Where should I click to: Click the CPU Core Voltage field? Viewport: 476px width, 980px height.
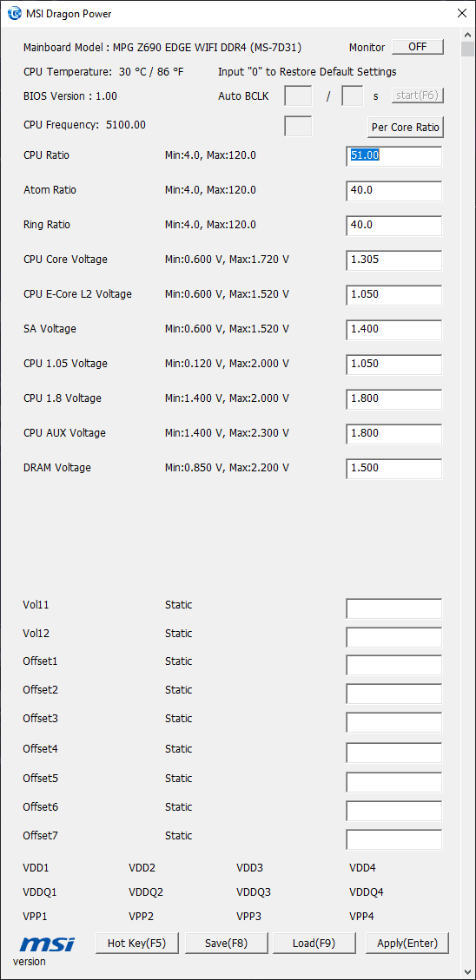pyautogui.click(x=394, y=260)
